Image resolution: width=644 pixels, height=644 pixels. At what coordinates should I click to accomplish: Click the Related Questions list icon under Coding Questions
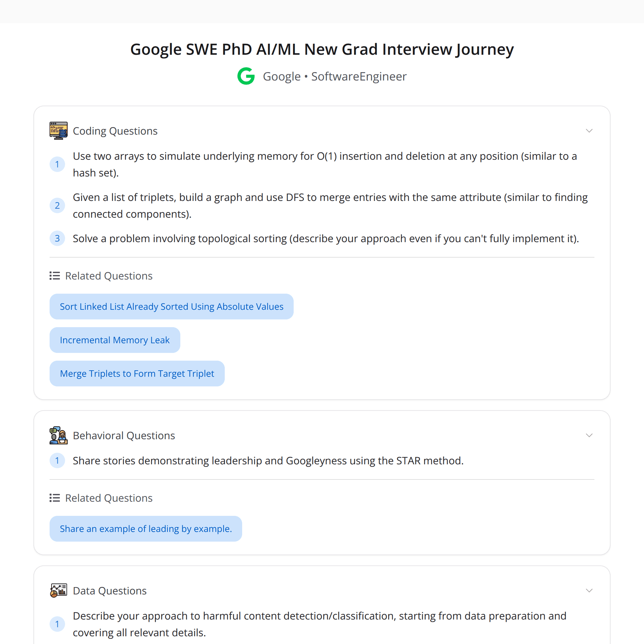point(54,276)
